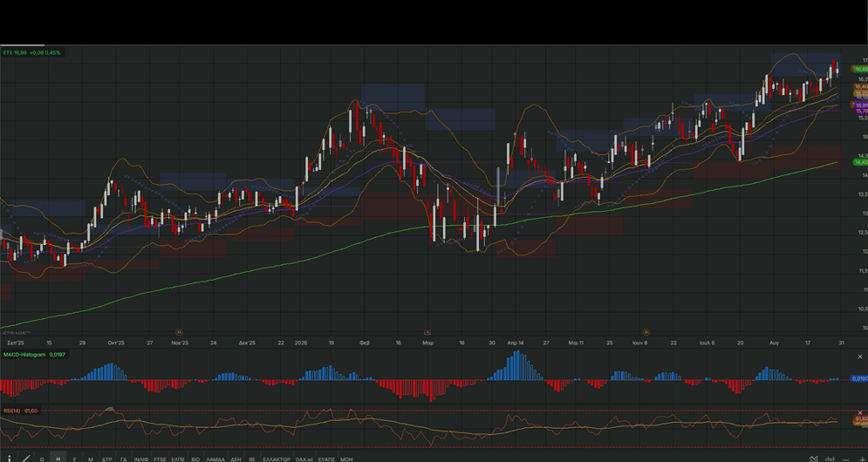Open the RSI(14) indicator label settings
This screenshot has width=868, height=462.
[x=13, y=411]
